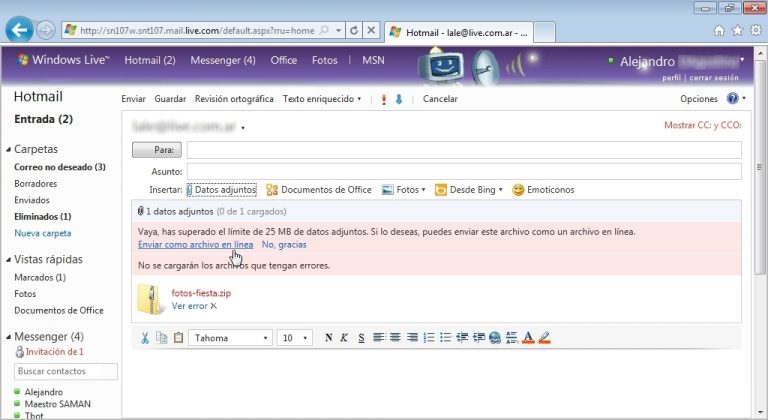
Task: Set low priority with blue arrow
Action: (399, 99)
